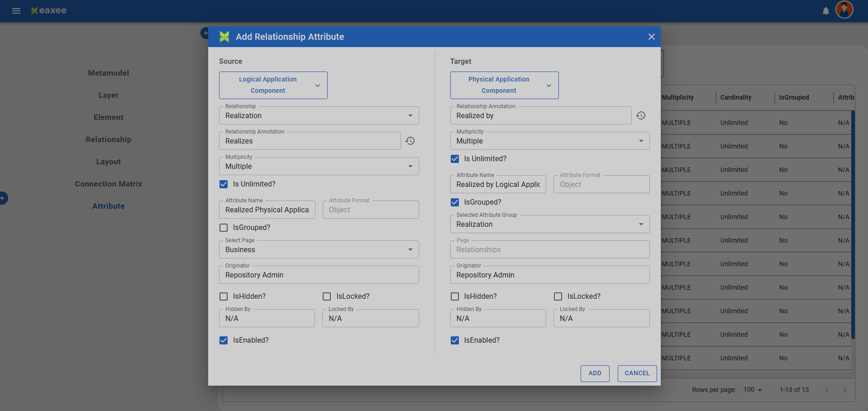Check source IsLocked checkbox
The height and width of the screenshot is (411, 868).
pos(327,296)
